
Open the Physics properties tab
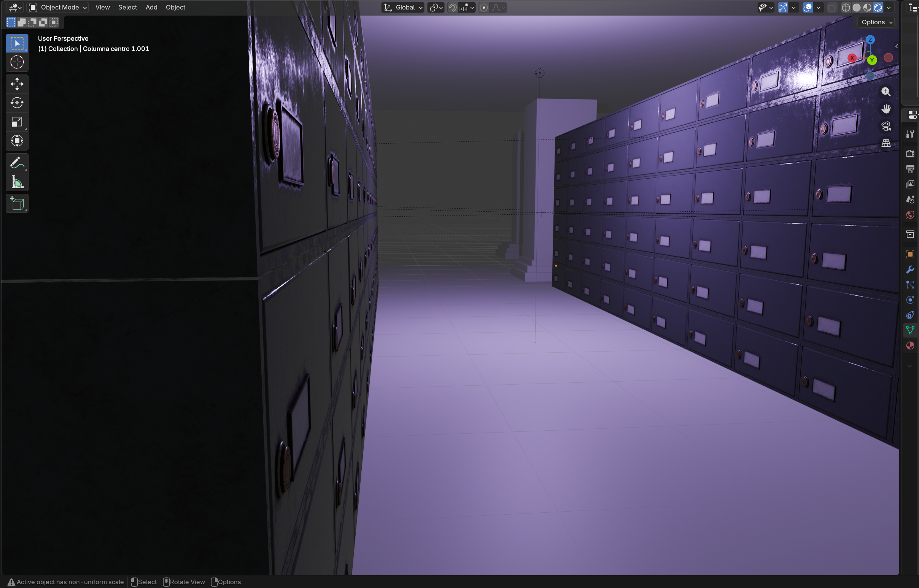coord(910,300)
